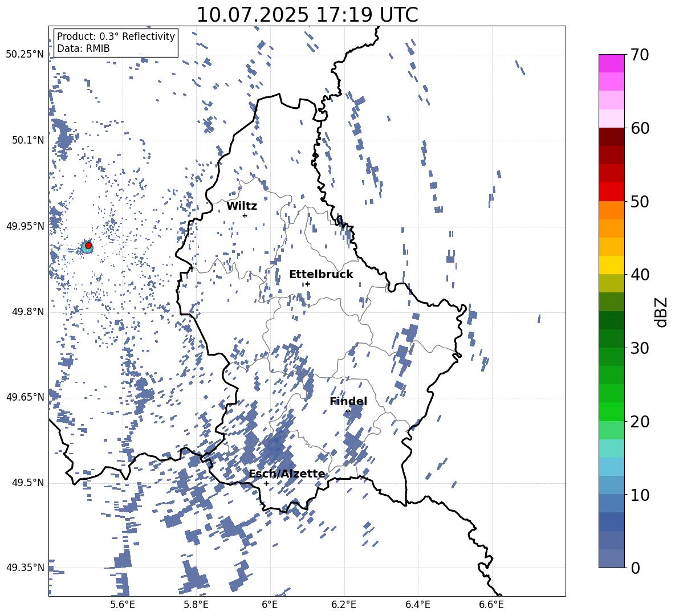
Task: Click the Esch/Alzette city label
Action: 287,474
